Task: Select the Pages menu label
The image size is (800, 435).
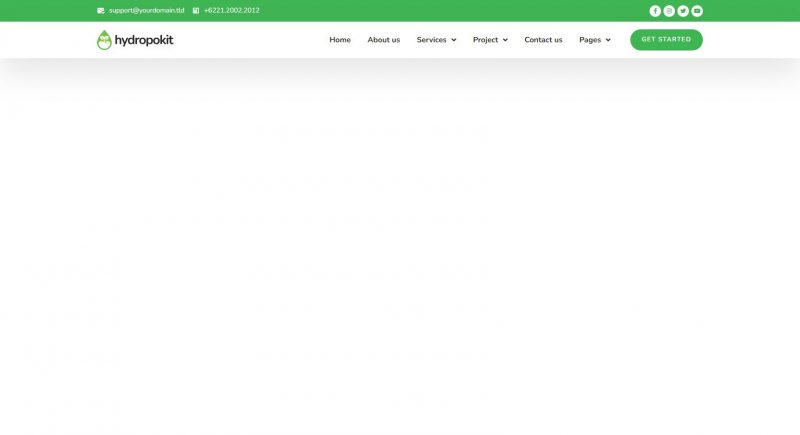Action: point(590,40)
